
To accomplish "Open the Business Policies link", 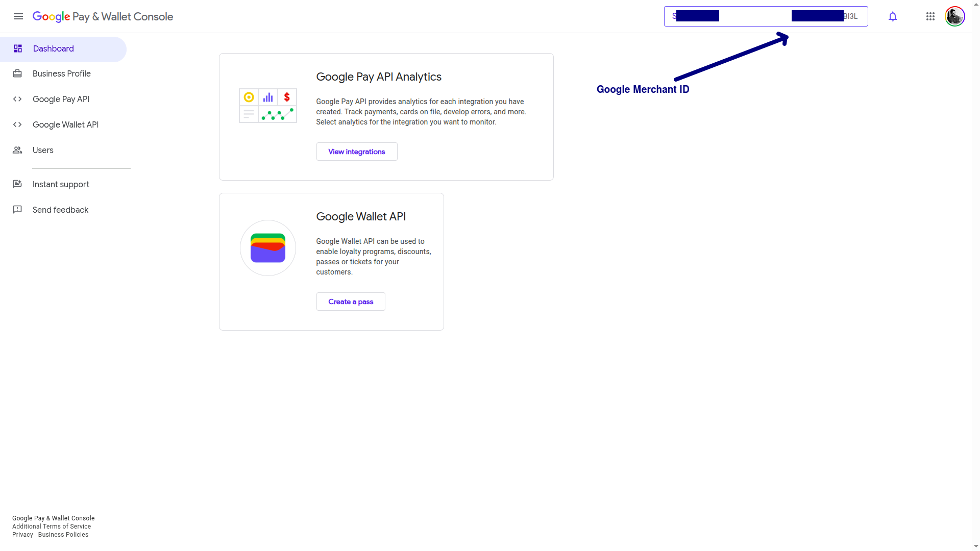I will pyautogui.click(x=63, y=535).
